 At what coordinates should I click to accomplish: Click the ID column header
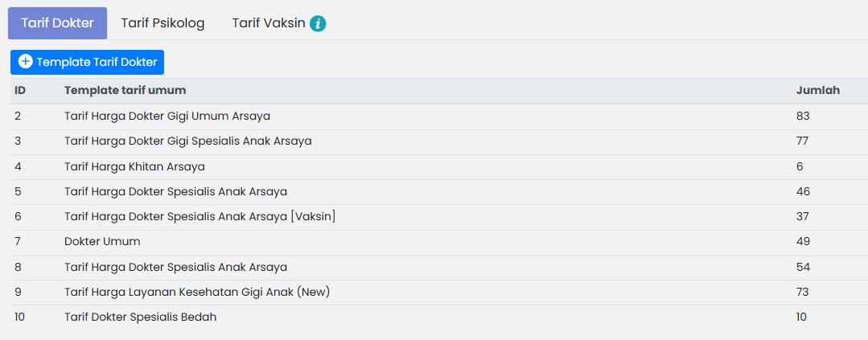[x=21, y=90]
